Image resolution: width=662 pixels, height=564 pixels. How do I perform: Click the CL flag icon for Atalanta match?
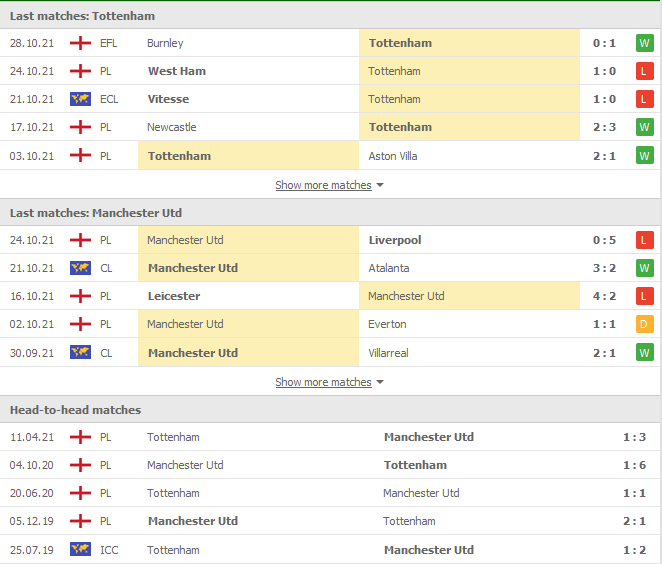80,268
